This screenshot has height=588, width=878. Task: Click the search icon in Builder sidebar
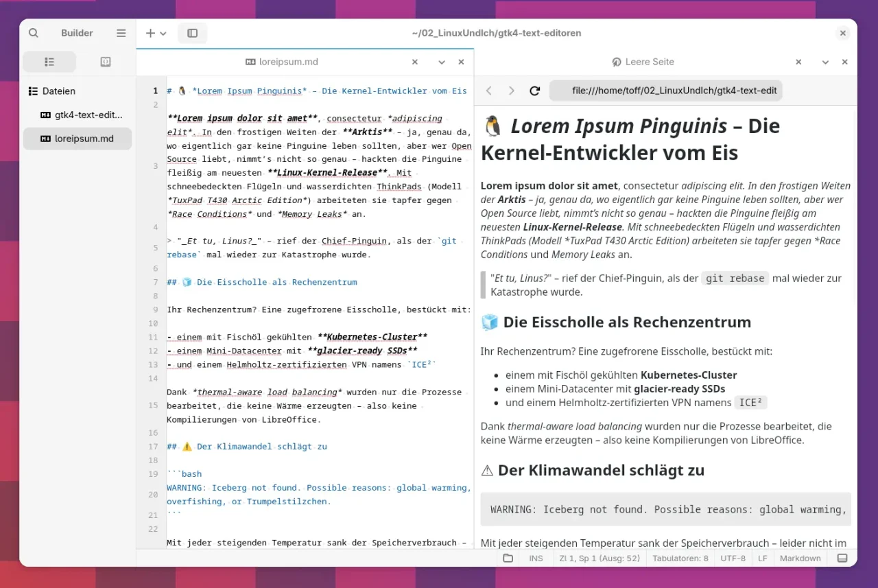pos(34,33)
